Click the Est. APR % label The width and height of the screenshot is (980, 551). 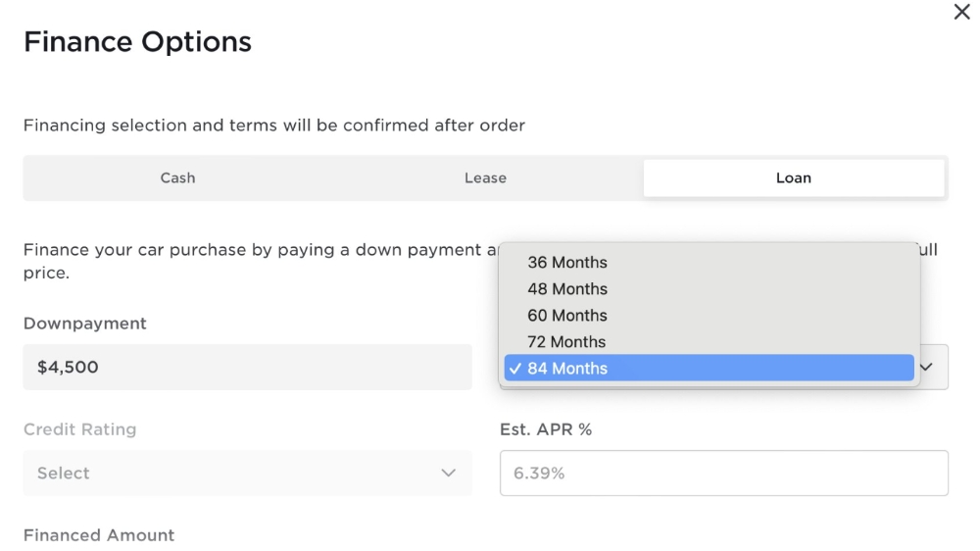pyautogui.click(x=546, y=429)
